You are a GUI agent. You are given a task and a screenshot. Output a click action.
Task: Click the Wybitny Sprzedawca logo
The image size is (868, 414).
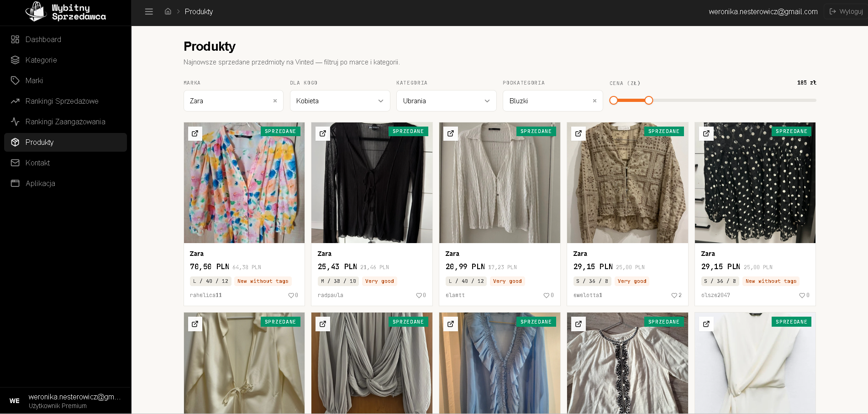point(66,12)
